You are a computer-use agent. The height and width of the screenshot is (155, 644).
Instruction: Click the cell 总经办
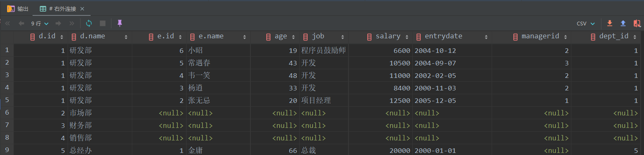click(100, 150)
